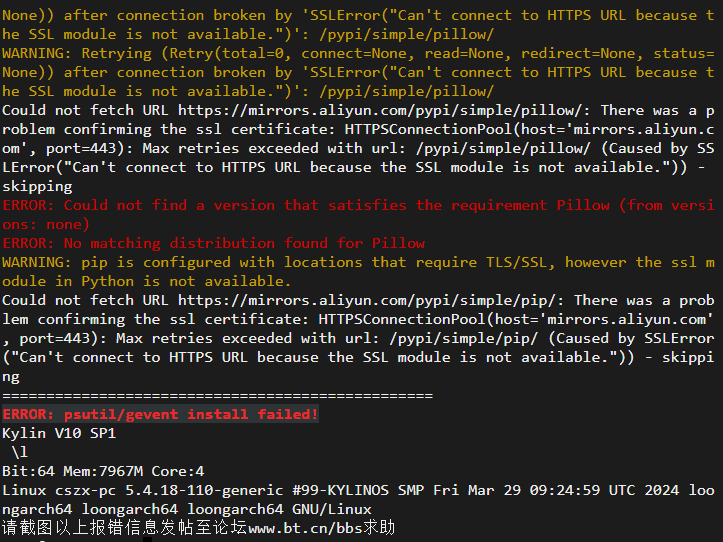The image size is (723, 542).
Task: Click the Mem:7967M text
Action: 103,471
